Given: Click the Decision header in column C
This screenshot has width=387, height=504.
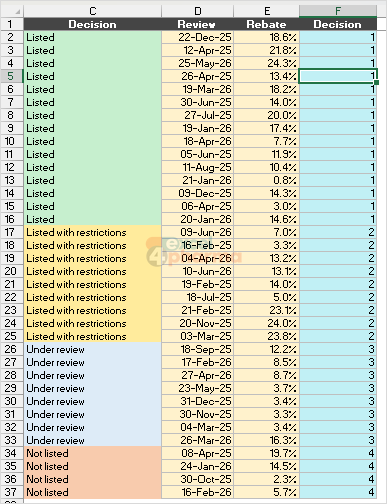Looking at the screenshot, I should click(93, 24).
